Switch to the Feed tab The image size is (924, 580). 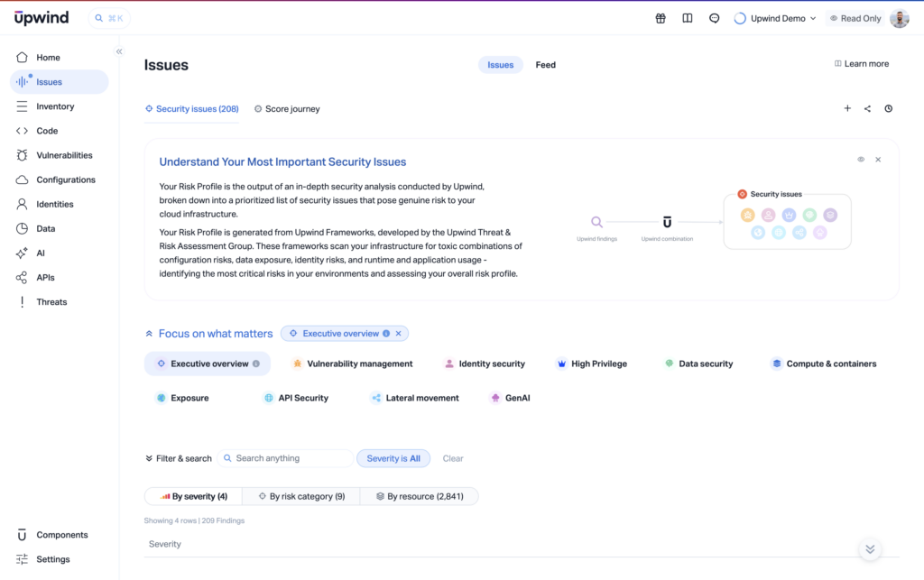(x=545, y=65)
